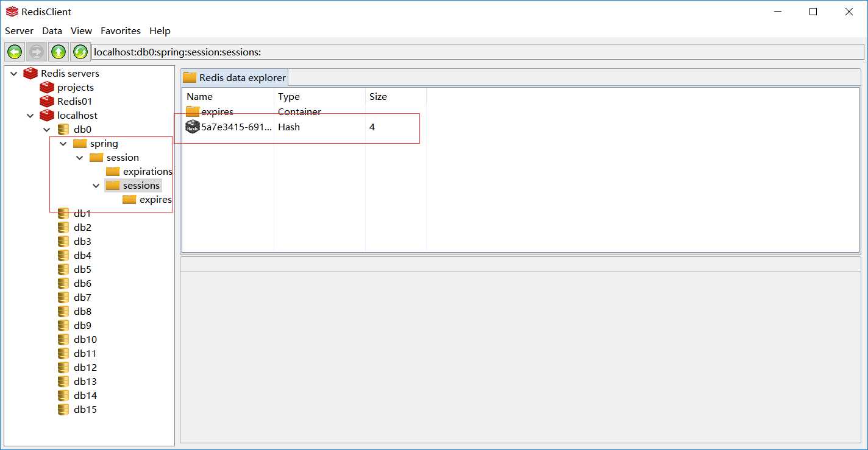Screen dimensions: 868x450
Task: Maximize the RedisClient window
Action: click(x=813, y=12)
